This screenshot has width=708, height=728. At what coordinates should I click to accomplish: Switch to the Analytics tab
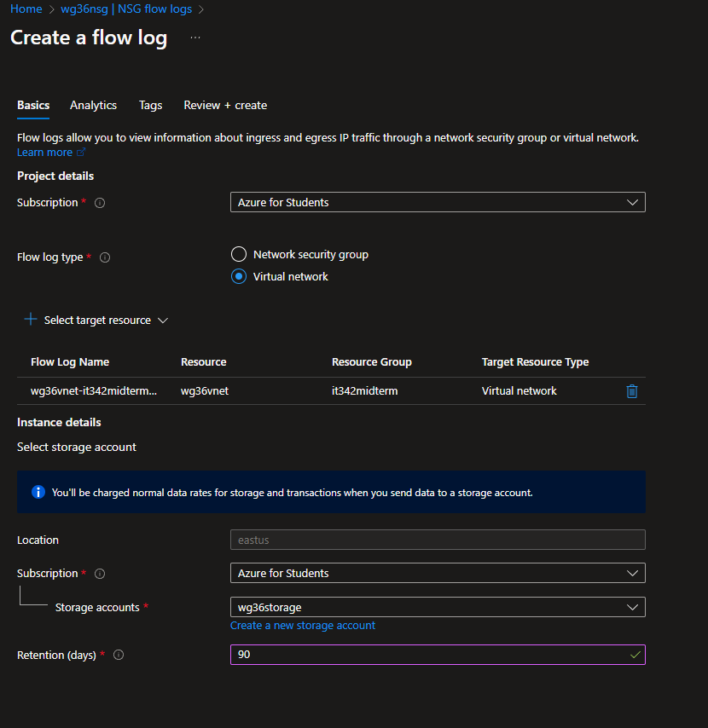click(93, 105)
